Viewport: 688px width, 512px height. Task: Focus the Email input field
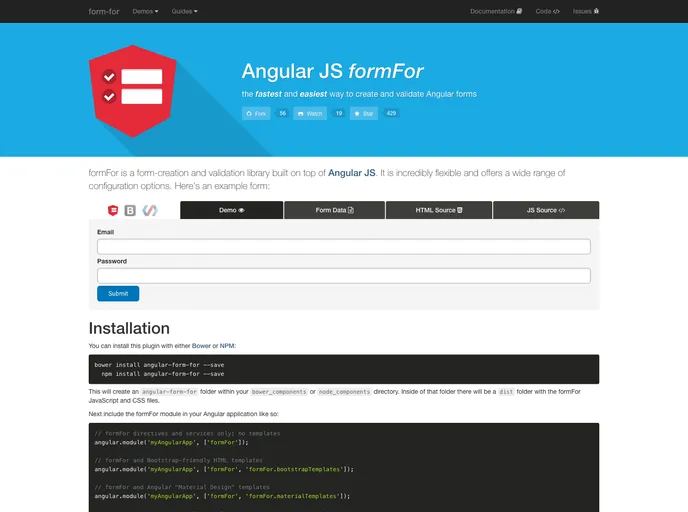pyautogui.click(x=344, y=247)
